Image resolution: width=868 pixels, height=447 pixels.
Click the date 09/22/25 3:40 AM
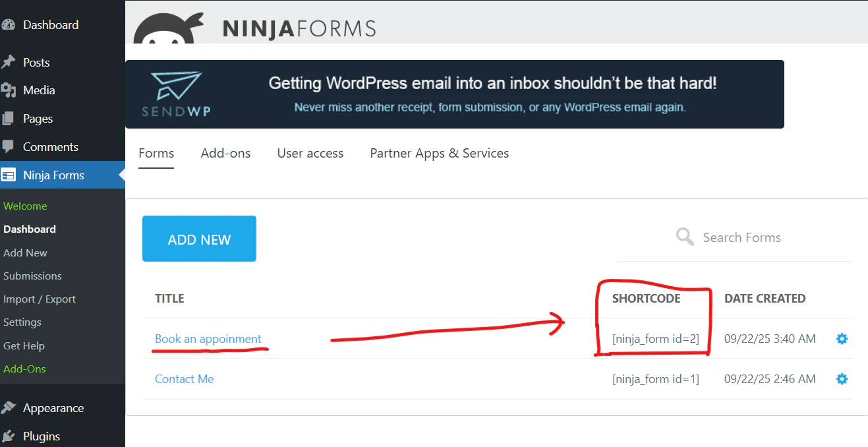(770, 339)
